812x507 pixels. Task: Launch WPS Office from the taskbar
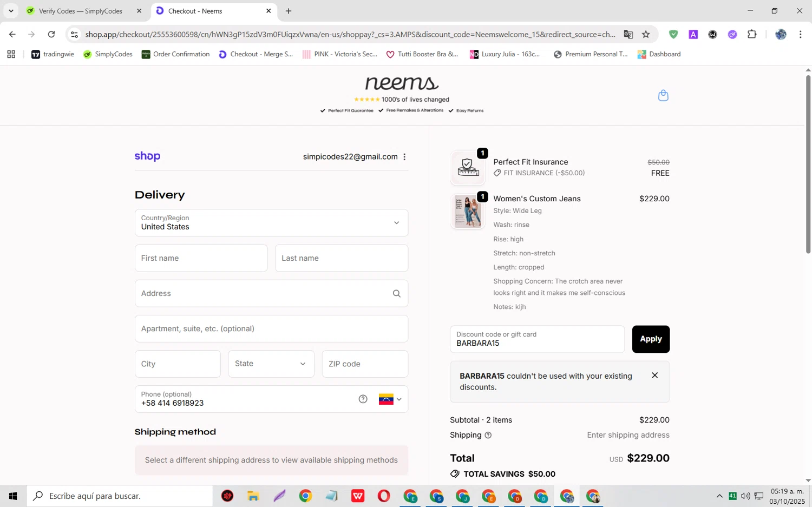coord(358,496)
